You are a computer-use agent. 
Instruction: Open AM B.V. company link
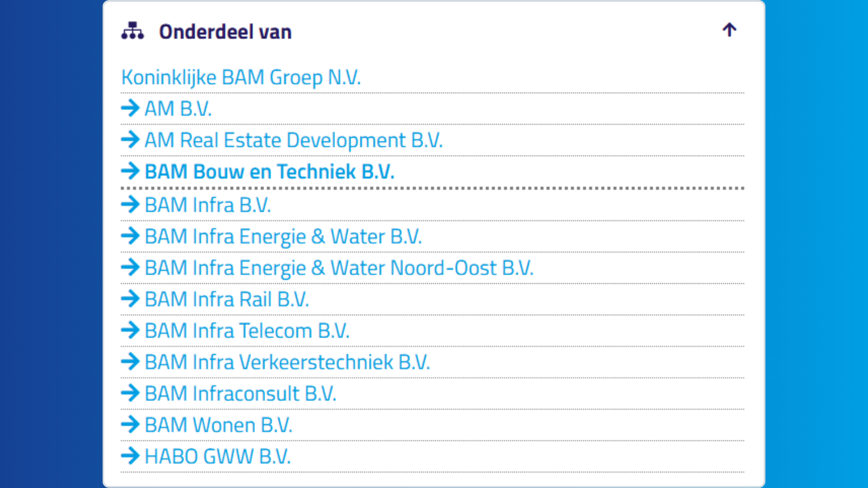tap(178, 109)
